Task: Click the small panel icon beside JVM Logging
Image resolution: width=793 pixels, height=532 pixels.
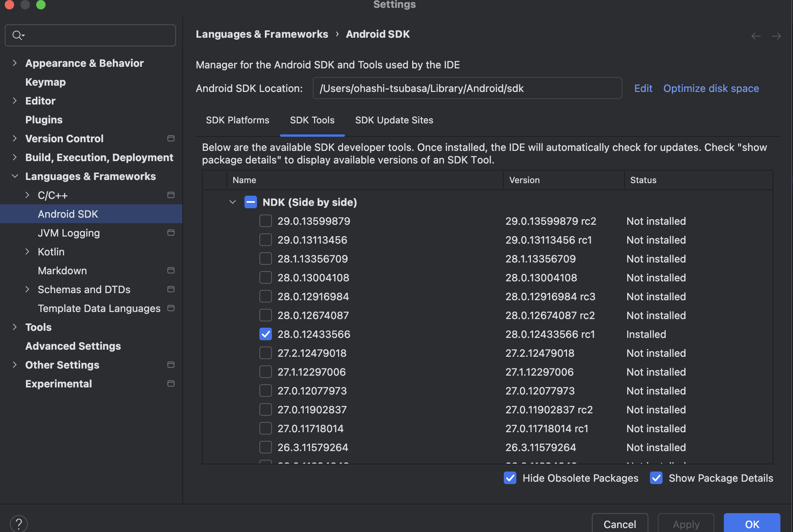Action: 171,233
